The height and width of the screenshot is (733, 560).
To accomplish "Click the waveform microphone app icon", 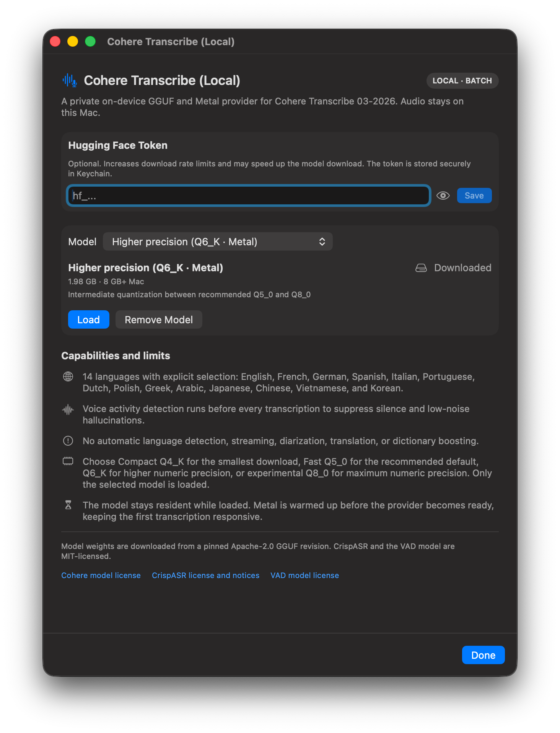I will point(70,80).
